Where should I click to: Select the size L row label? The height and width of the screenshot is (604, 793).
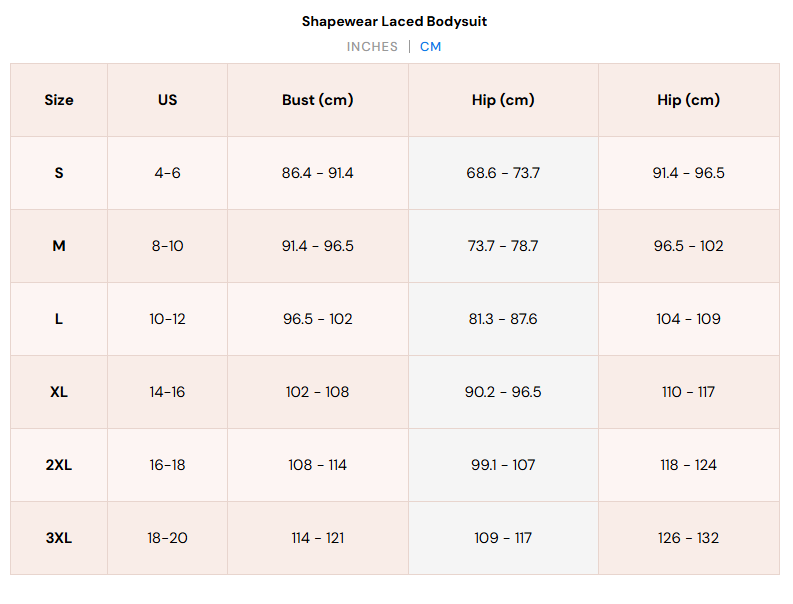coord(59,319)
